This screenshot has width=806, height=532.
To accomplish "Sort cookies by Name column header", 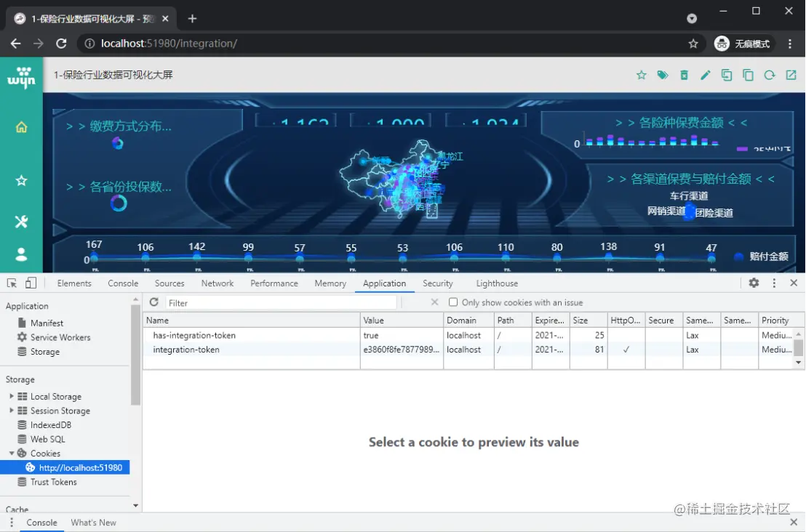I will (x=252, y=321).
